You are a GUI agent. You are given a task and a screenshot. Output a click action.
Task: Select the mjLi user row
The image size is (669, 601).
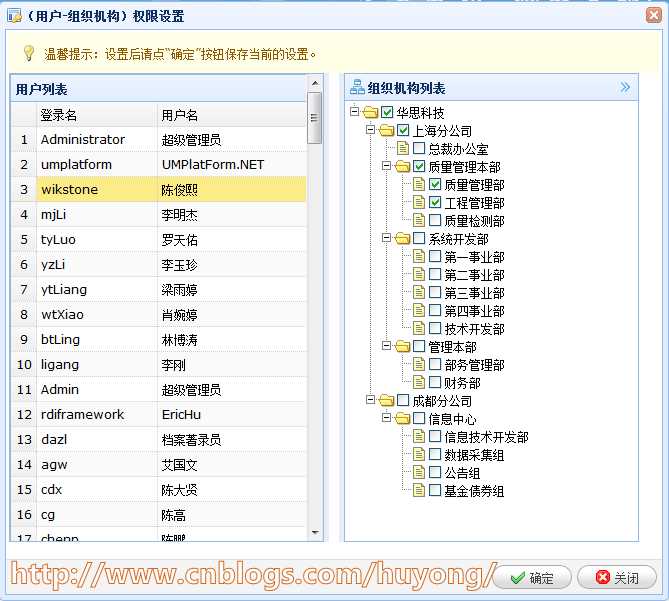click(x=159, y=215)
